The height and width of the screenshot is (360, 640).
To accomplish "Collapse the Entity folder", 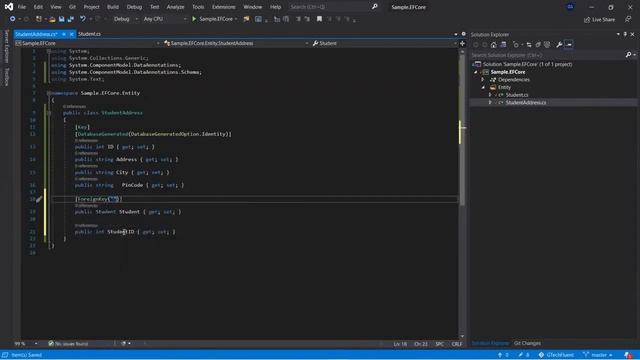I will [483, 87].
